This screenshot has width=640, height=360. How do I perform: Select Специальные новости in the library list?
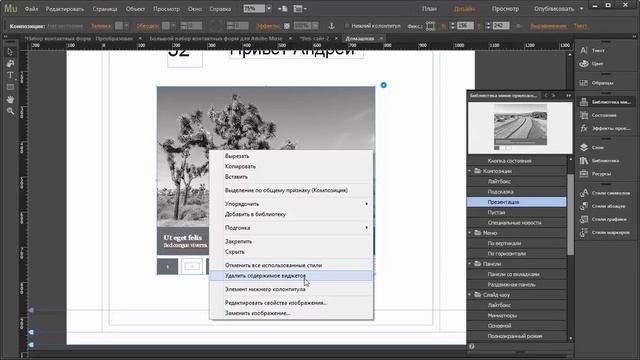pos(517,222)
